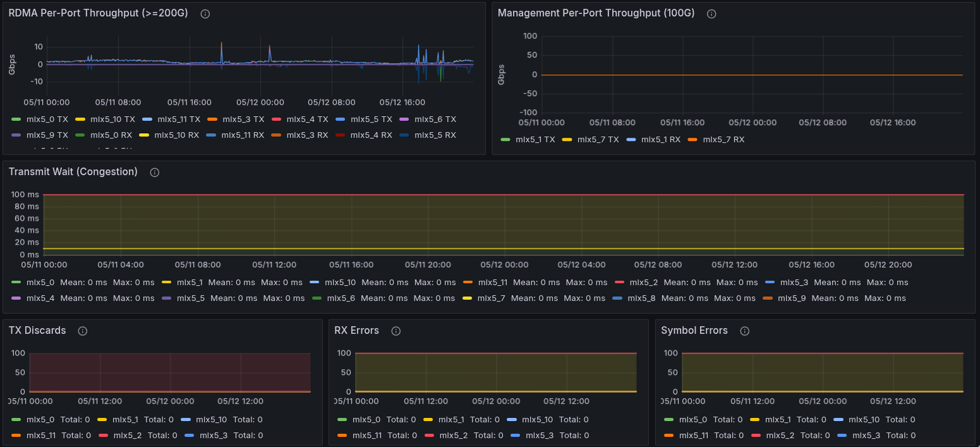Show the TX Discards panel info icon
980x447 pixels.
[x=83, y=331]
